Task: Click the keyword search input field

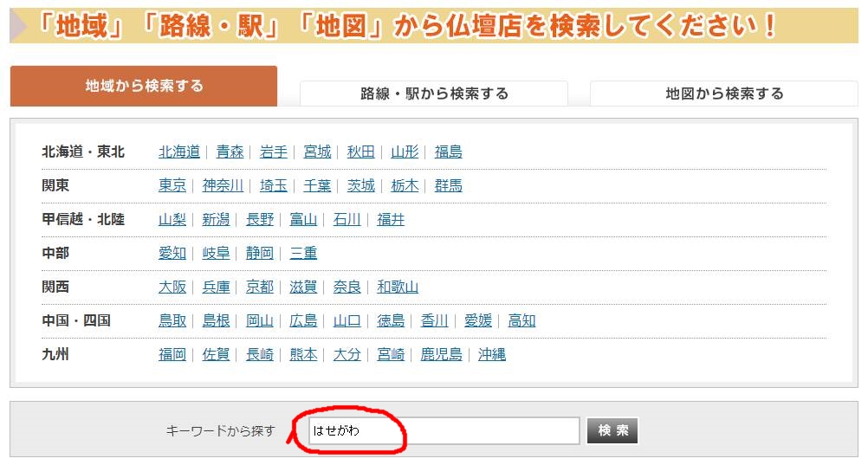Action: point(444,430)
